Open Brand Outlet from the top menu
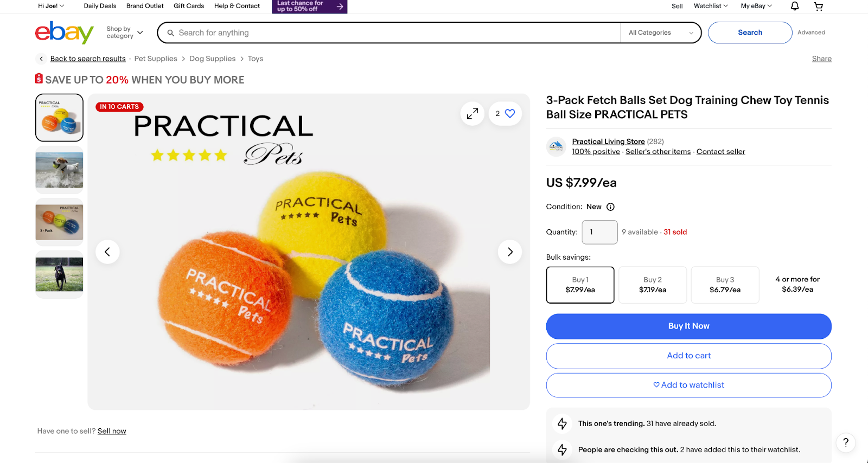Screen dimensions: 868x463 [144, 6]
